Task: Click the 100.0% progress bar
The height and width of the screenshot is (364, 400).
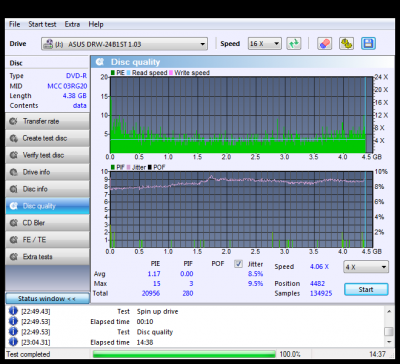Action: pos(184,354)
